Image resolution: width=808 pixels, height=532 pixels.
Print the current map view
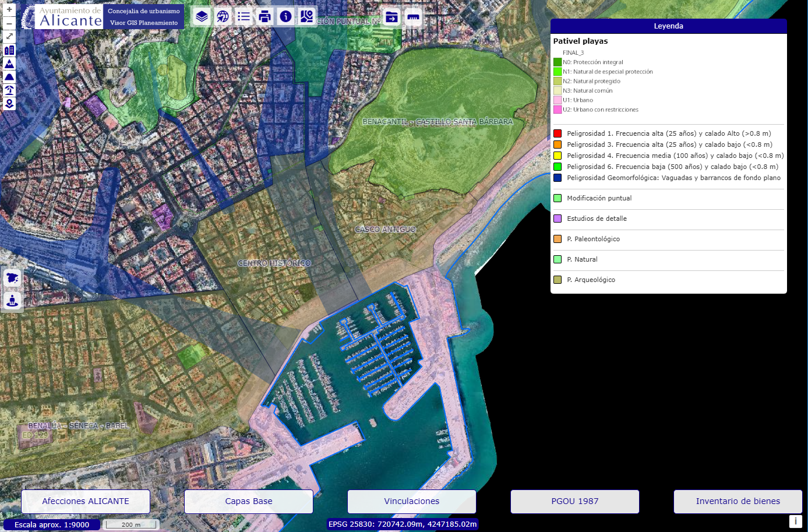click(264, 16)
